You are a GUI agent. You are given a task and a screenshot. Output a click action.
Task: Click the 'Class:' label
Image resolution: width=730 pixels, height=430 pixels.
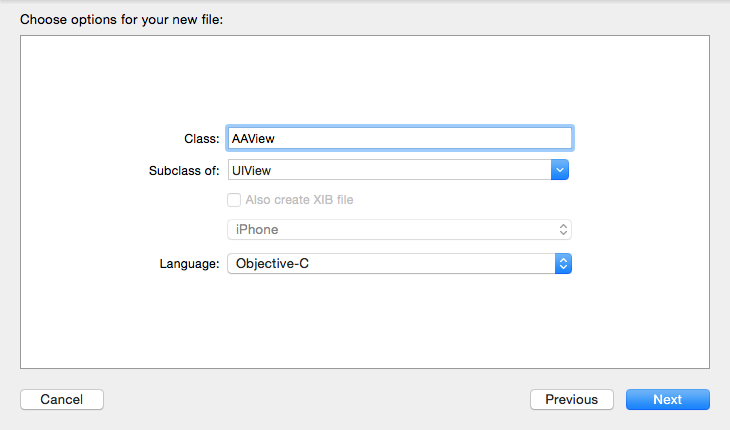click(202, 139)
